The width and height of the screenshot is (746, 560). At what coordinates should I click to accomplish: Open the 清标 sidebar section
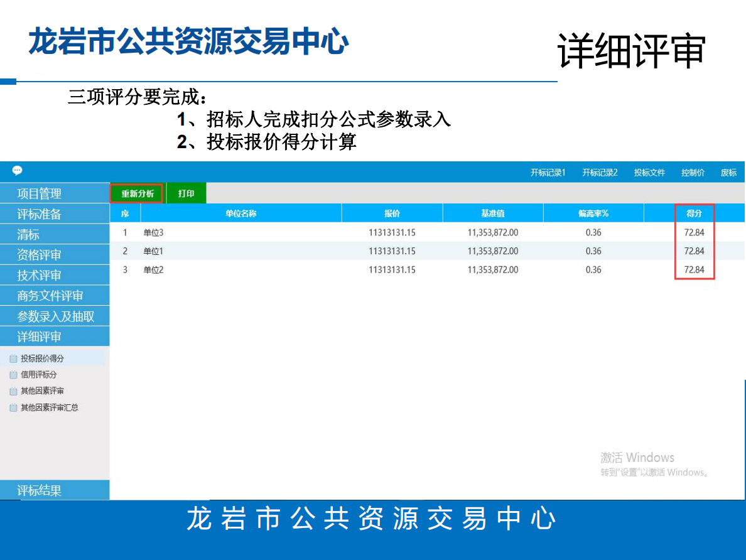tap(55, 235)
